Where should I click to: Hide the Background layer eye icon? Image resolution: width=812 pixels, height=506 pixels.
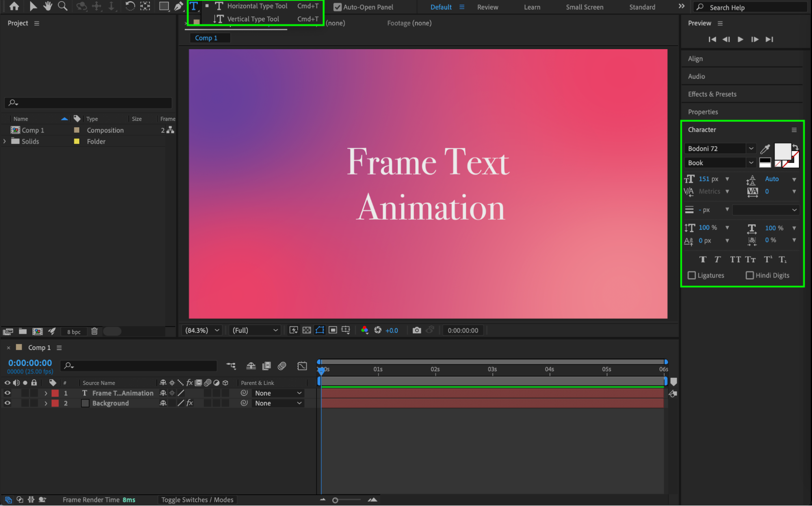click(x=7, y=403)
